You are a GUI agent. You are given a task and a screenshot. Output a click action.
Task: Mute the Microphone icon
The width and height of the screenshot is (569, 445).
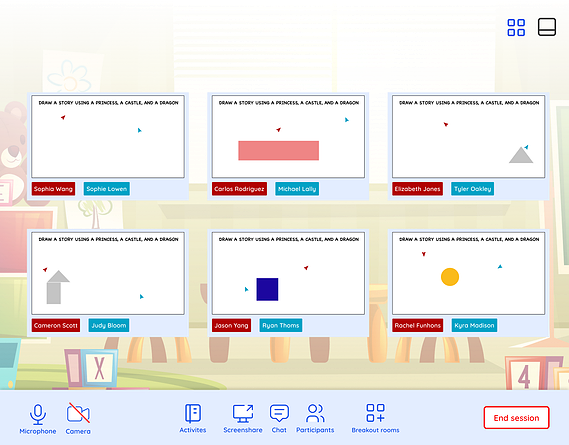(x=38, y=415)
